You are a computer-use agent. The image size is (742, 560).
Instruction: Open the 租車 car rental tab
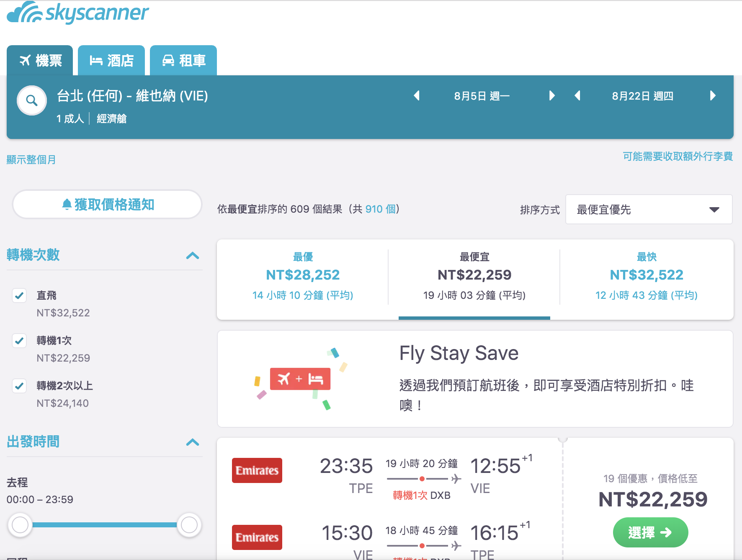click(x=183, y=60)
